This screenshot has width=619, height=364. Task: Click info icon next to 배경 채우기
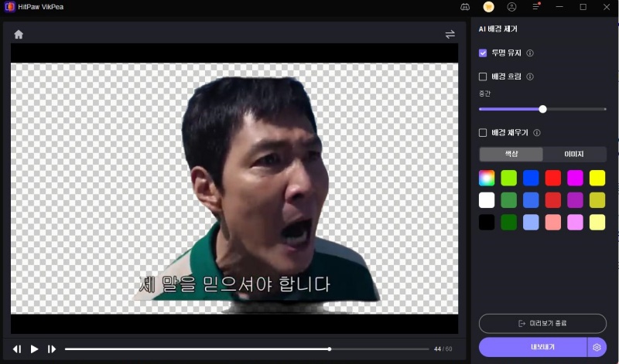point(536,133)
